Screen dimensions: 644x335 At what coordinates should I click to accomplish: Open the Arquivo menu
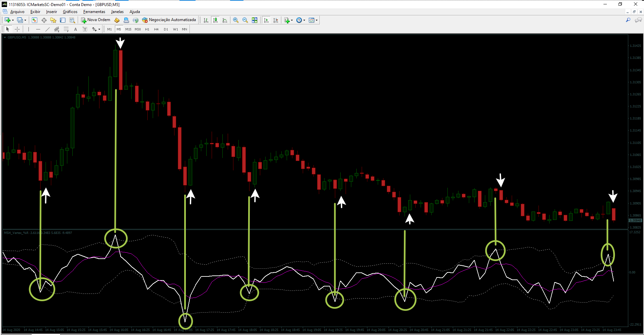click(17, 12)
